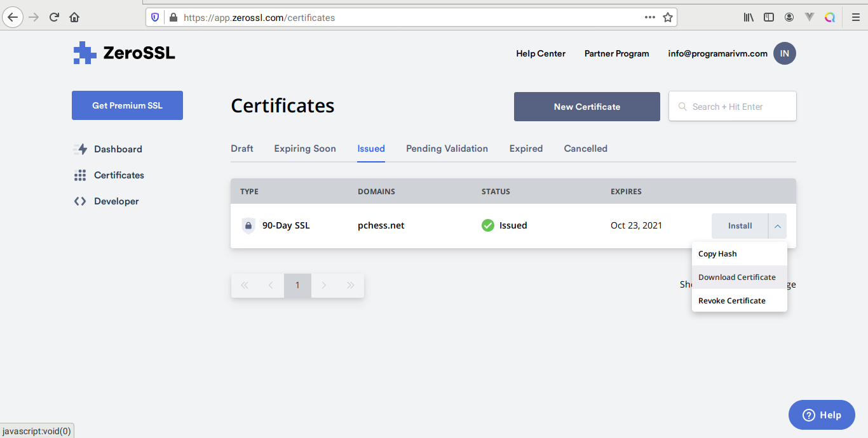
Task: Click the Install button
Action: pyautogui.click(x=740, y=226)
